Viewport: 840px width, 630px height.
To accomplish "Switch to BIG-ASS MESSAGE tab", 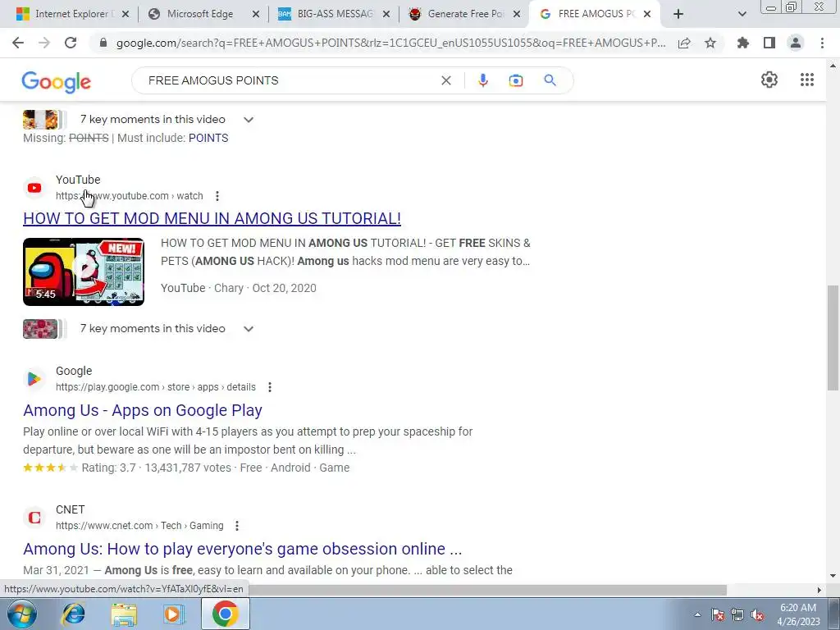I will (x=334, y=14).
